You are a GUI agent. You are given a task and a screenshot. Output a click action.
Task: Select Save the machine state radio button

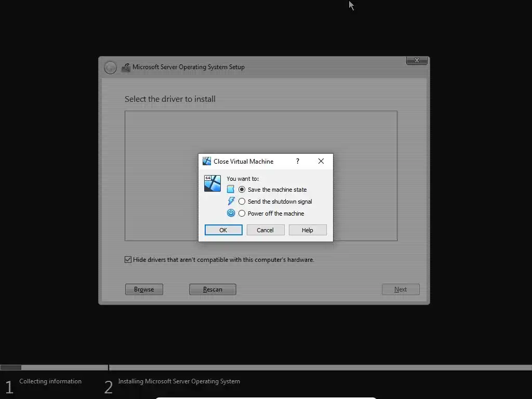[x=242, y=189]
